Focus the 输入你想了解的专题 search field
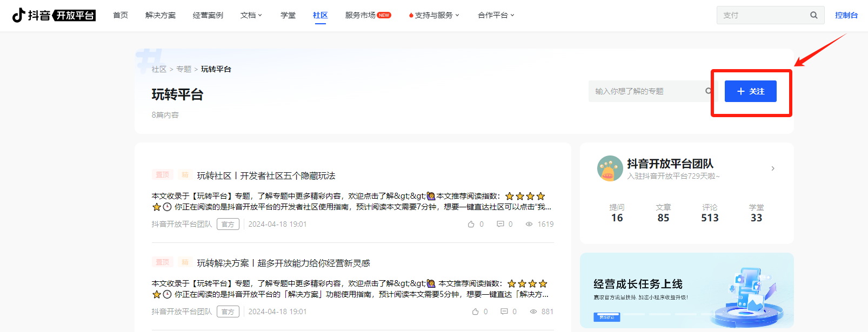 pos(646,91)
